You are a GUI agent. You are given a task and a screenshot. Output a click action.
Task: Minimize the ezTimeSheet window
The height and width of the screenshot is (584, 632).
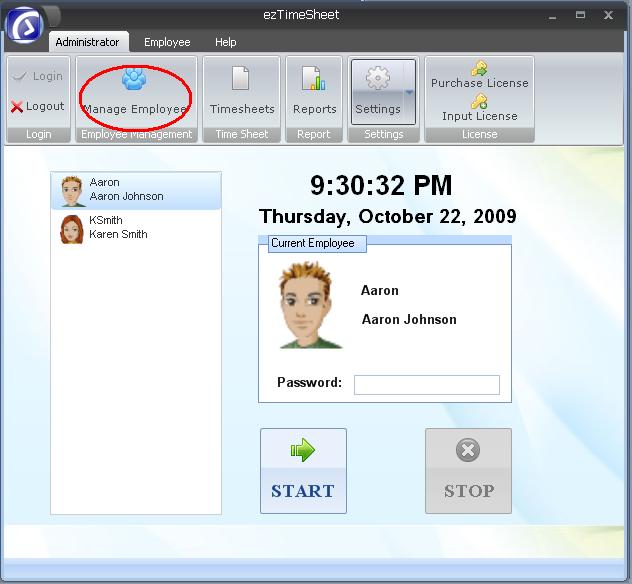tap(553, 17)
